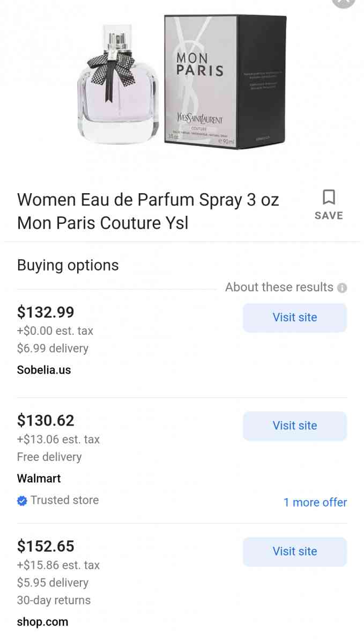The image size is (364, 644).
Task: Visit site for the shop.com listing
Action: [x=294, y=552]
